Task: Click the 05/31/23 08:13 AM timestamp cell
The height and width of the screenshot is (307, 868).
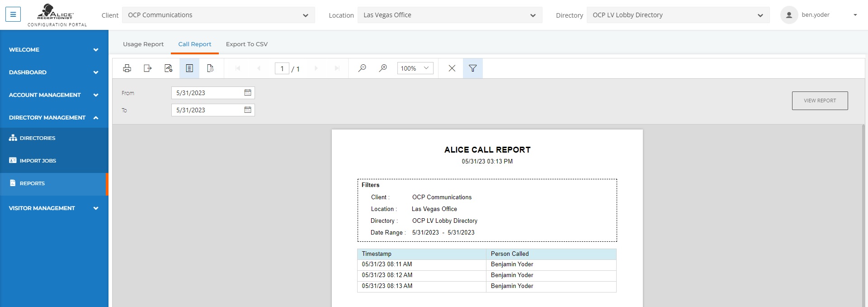Action: [x=421, y=286]
